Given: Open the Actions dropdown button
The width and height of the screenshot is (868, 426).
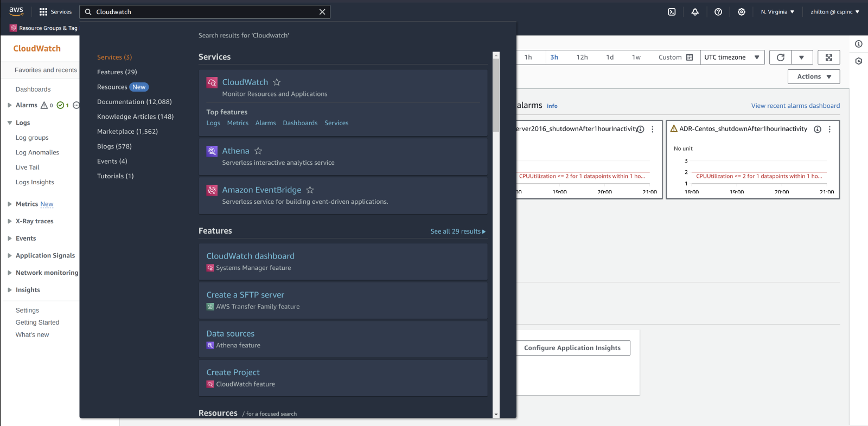Looking at the screenshot, I should (814, 76).
